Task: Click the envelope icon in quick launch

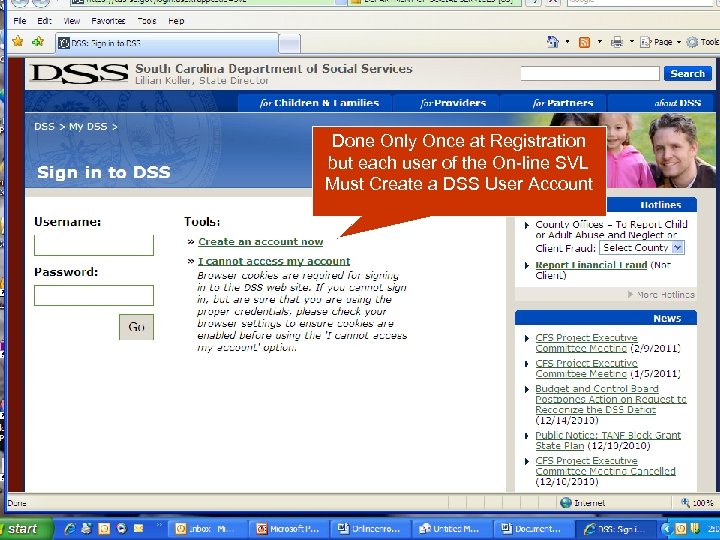Action: [138, 529]
